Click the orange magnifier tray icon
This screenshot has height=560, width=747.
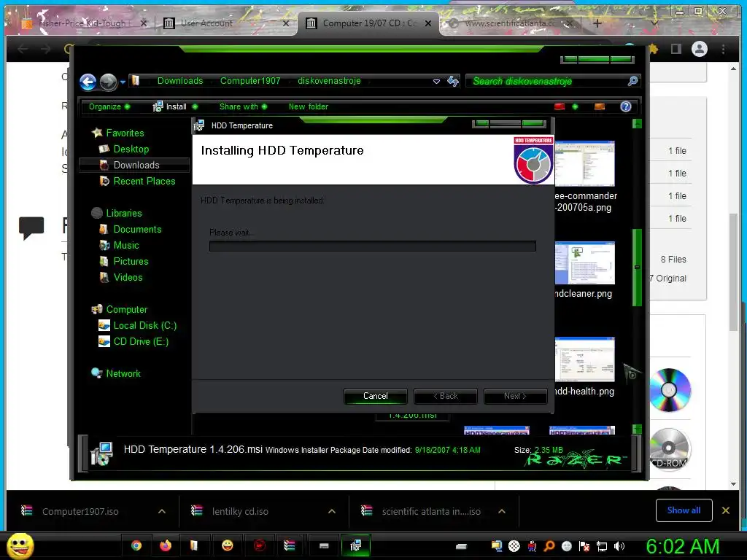(549, 546)
